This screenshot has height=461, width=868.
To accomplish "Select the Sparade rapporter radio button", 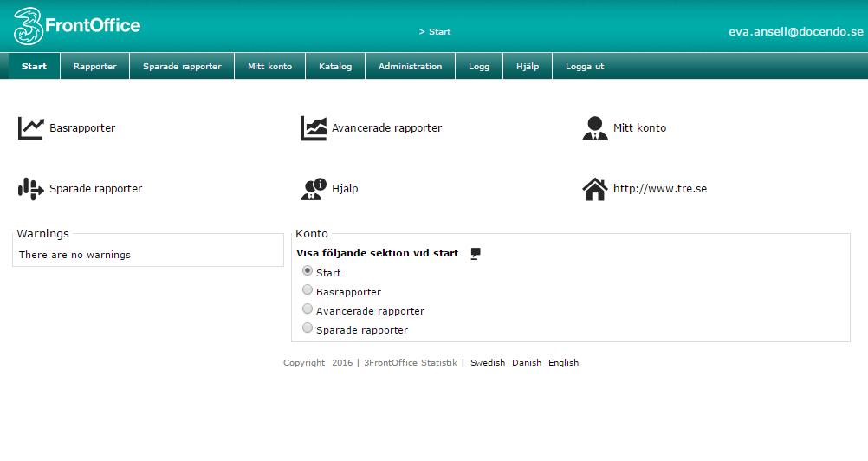I will point(308,328).
